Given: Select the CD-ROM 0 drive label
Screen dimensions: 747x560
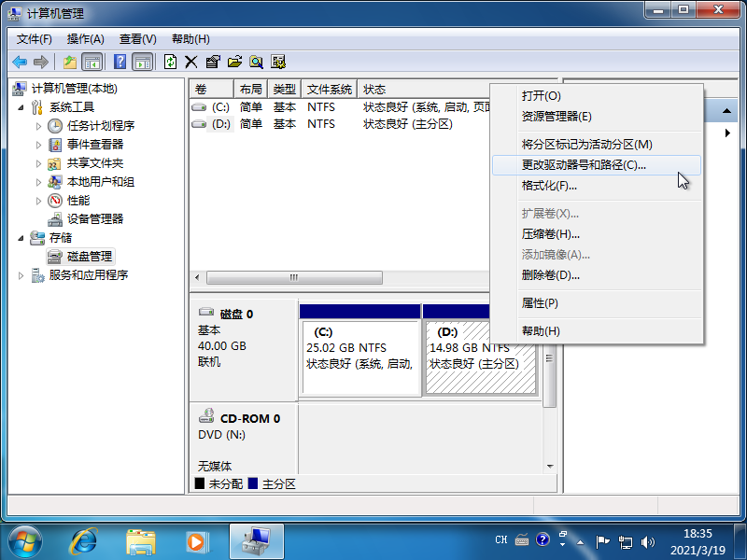Looking at the screenshot, I should 250,418.
